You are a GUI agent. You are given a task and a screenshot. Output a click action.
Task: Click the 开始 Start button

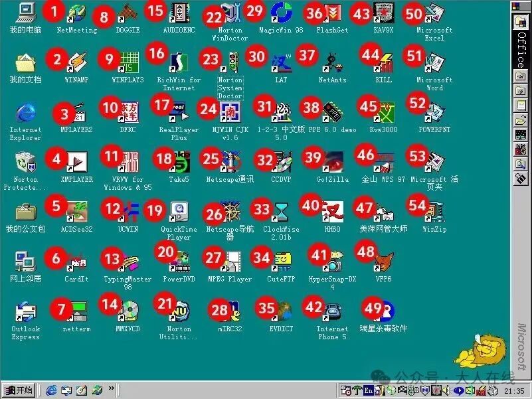pyautogui.click(x=19, y=390)
